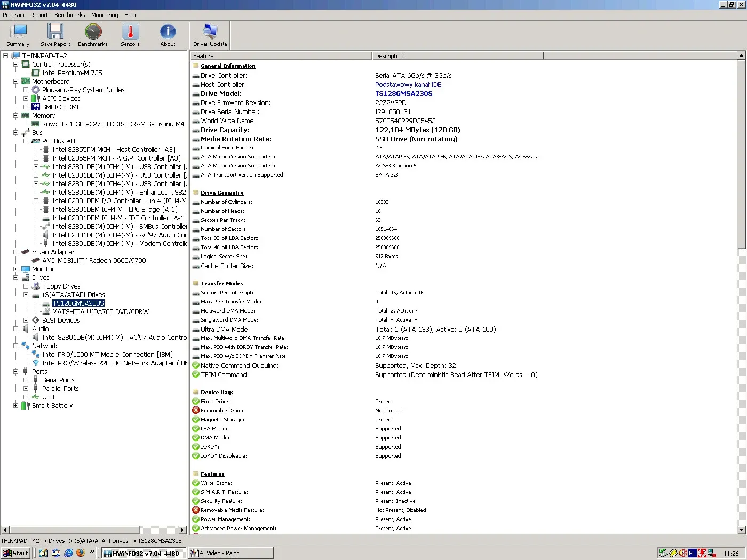
Task: Click the Native Command Queuing row
Action: click(x=463, y=366)
